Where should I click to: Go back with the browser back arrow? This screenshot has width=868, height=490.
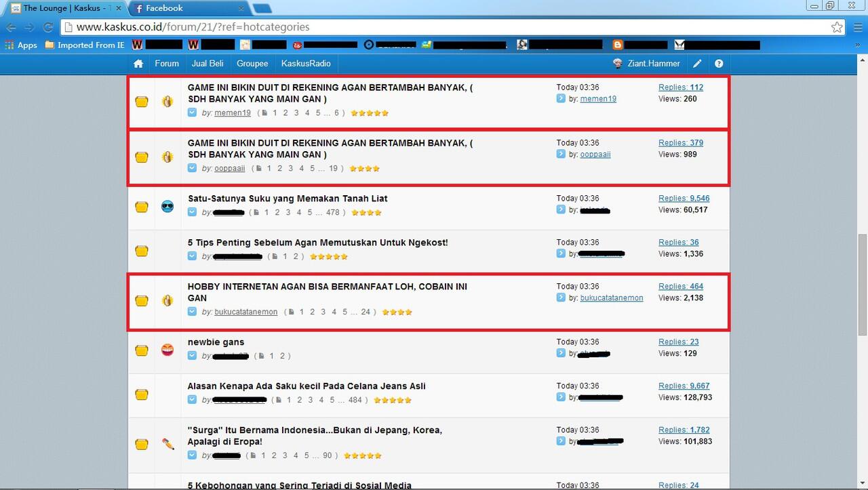tap(11, 27)
